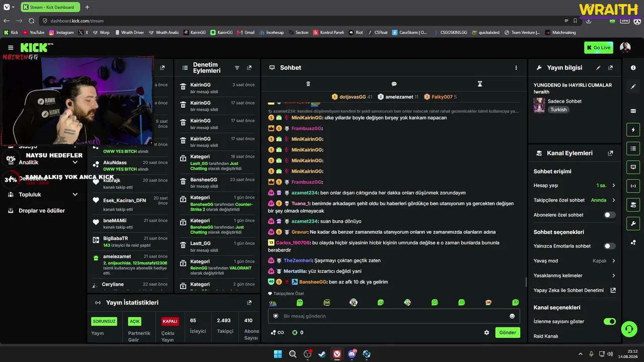Pop out the Kanal Eylemleri panel

610,153
